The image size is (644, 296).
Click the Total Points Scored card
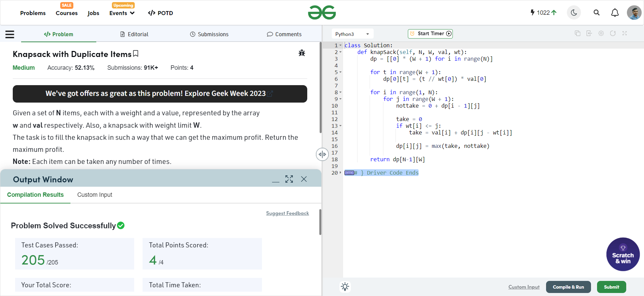point(202,254)
